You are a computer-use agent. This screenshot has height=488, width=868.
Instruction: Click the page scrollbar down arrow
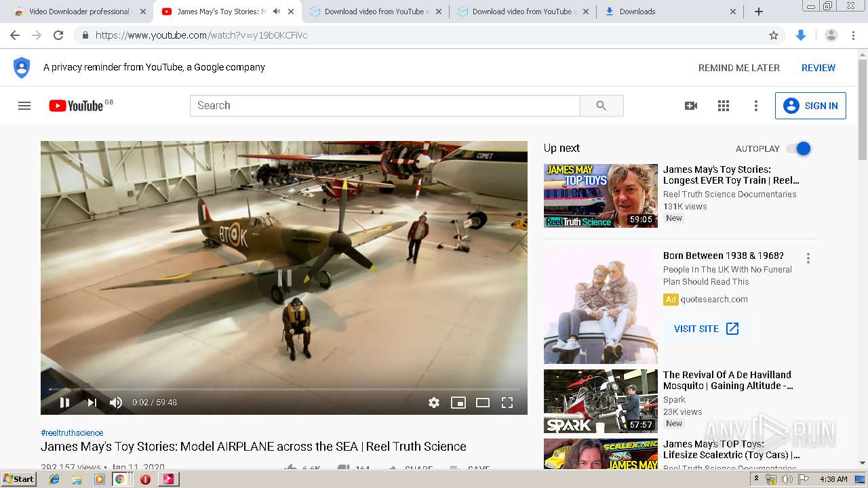[x=863, y=464]
